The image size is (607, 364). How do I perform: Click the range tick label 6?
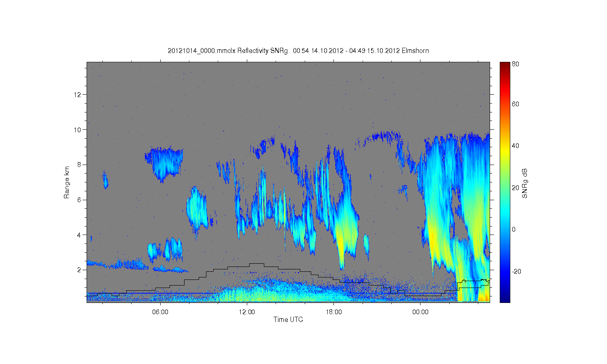pos(80,200)
